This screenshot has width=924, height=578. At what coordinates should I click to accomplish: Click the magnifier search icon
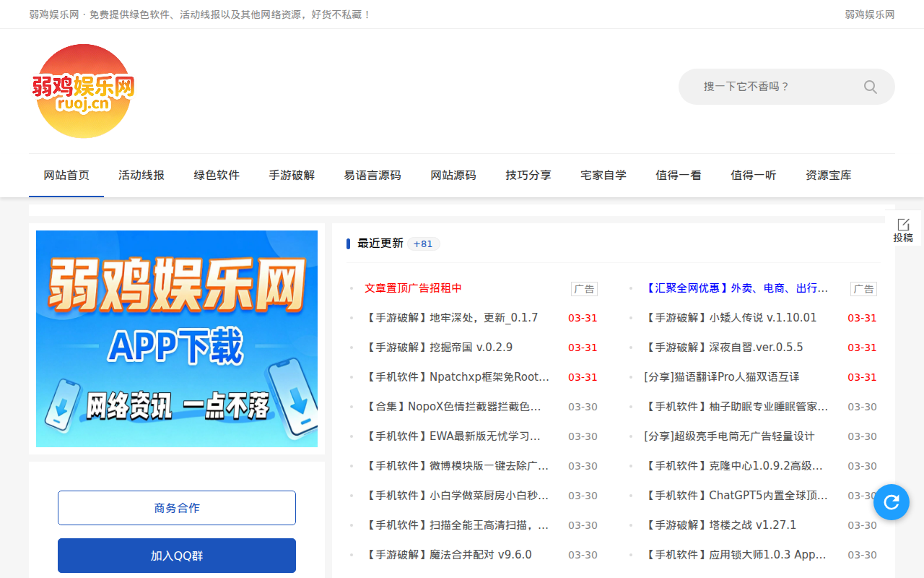coord(870,86)
